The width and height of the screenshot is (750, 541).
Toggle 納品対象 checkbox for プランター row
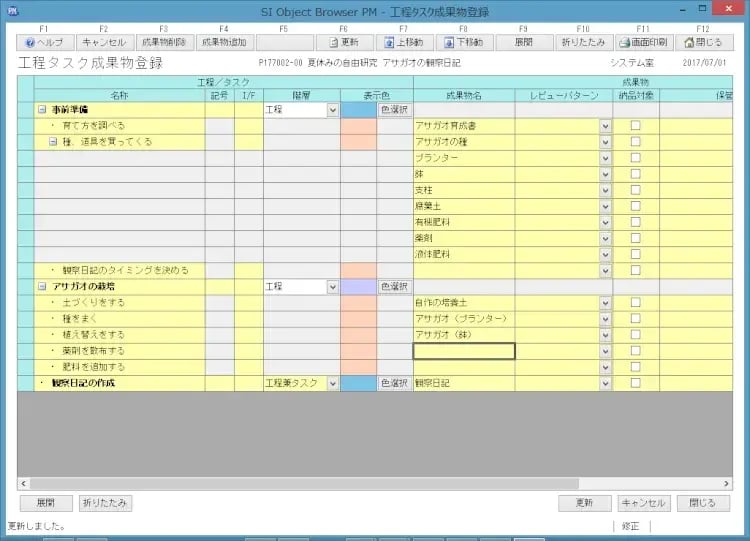click(x=635, y=159)
